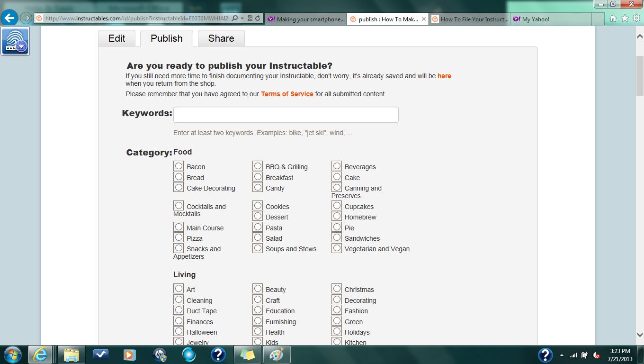Pick the Cupcakes radio button
Image resolution: width=644 pixels, height=364 pixels.
pos(337,206)
